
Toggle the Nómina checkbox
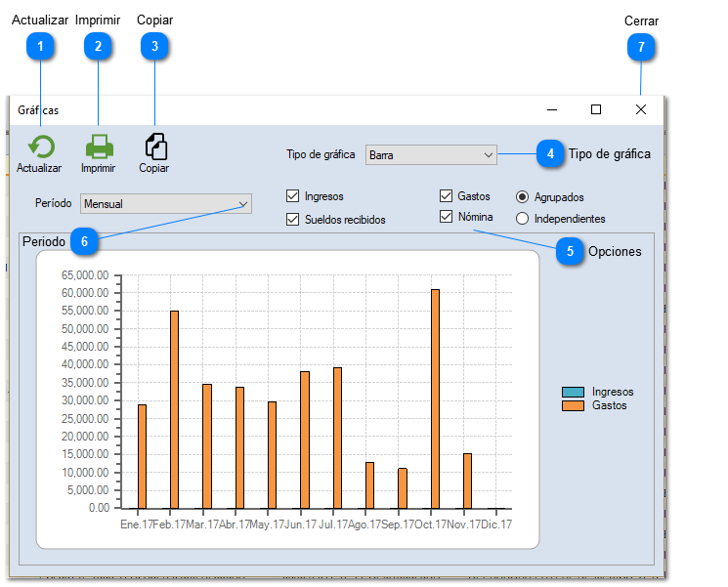tap(447, 217)
